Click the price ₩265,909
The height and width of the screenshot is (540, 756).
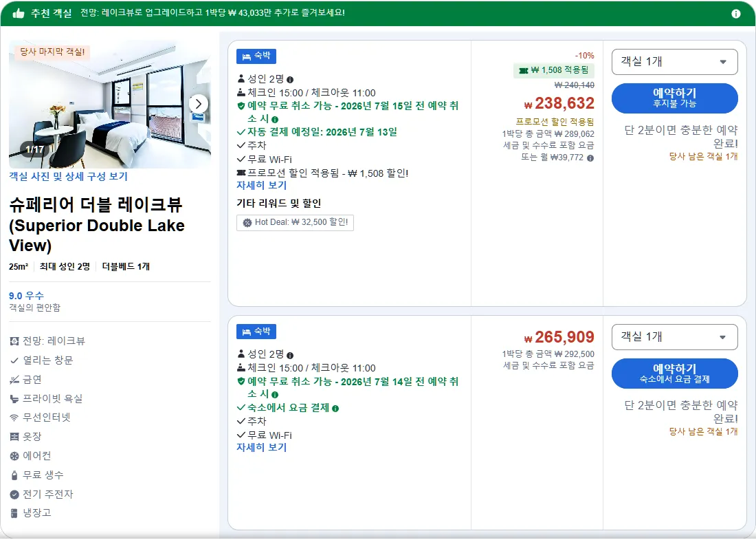pyautogui.click(x=559, y=337)
